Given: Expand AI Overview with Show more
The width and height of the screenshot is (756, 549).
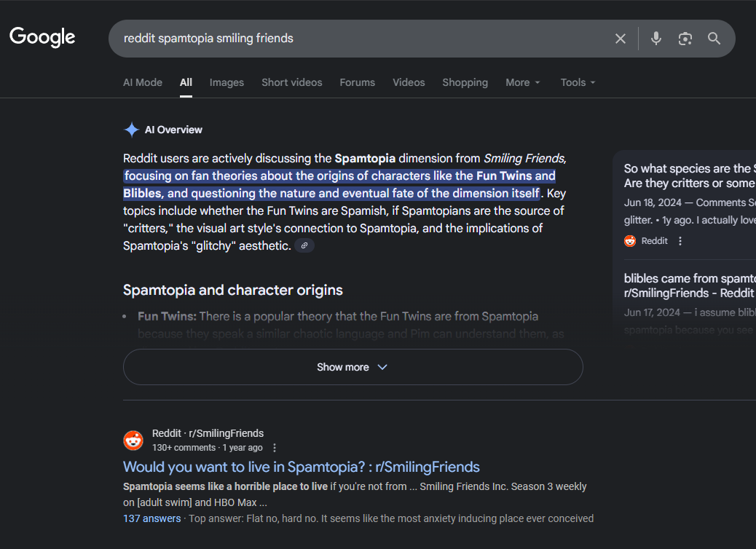Looking at the screenshot, I should click(353, 367).
